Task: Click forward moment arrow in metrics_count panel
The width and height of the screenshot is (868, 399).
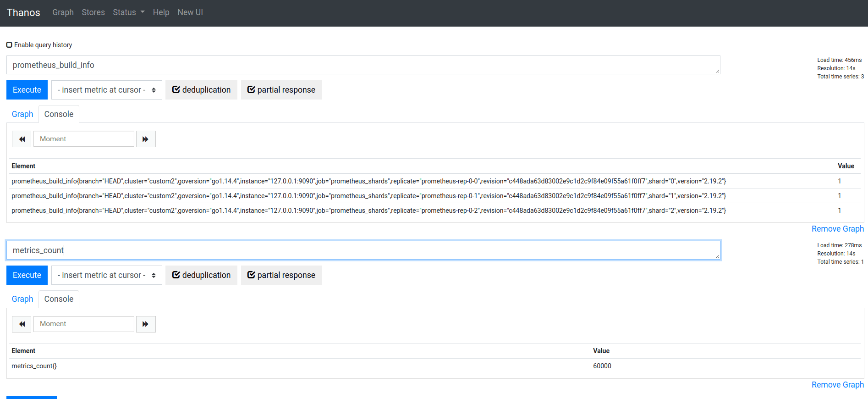Action: click(x=146, y=324)
